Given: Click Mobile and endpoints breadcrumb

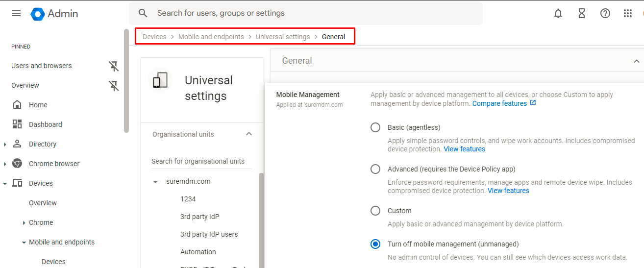Looking at the screenshot, I should [211, 37].
